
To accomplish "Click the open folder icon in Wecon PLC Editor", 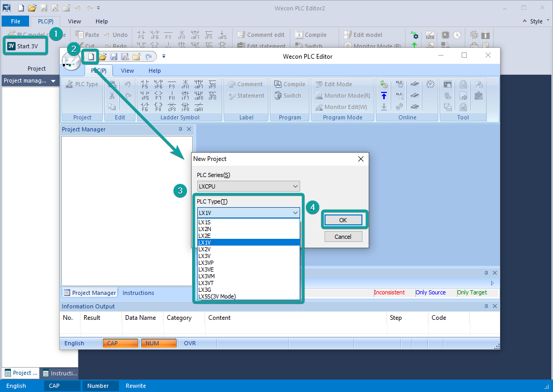I will pyautogui.click(x=103, y=57).
